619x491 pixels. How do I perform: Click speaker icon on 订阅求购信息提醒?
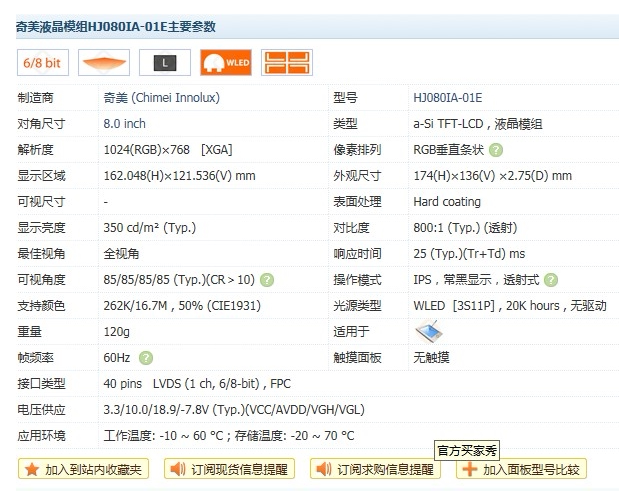[323, 469]
